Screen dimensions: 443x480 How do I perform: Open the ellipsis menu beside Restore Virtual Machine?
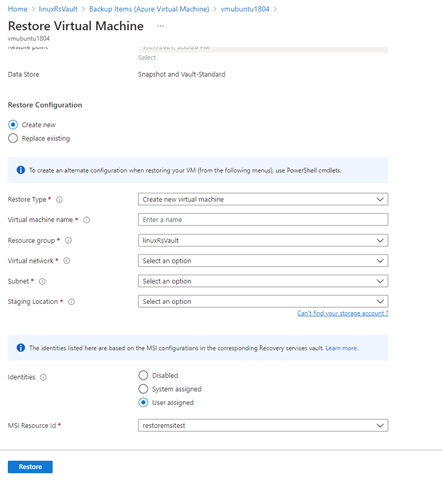pos(160,26)
